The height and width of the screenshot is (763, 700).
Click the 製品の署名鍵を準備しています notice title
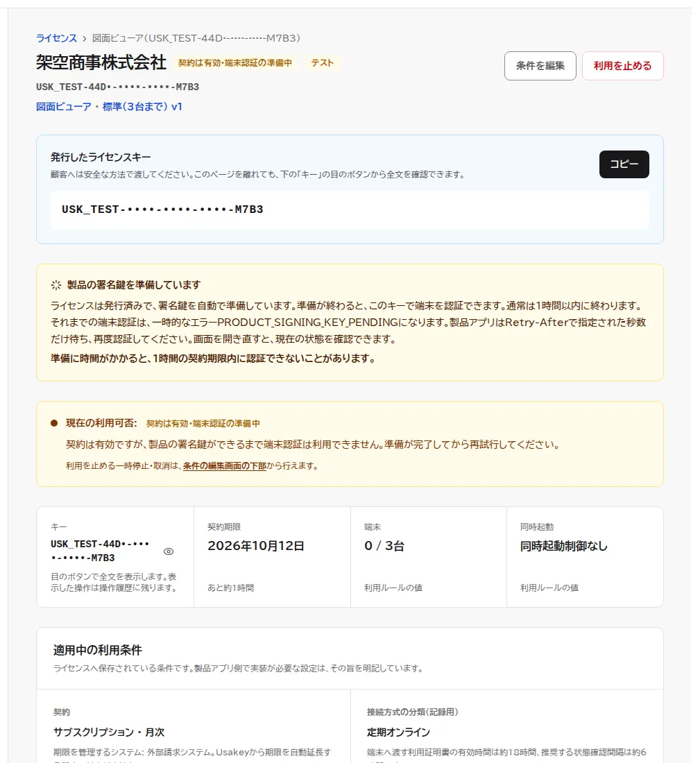pos(134,284)
